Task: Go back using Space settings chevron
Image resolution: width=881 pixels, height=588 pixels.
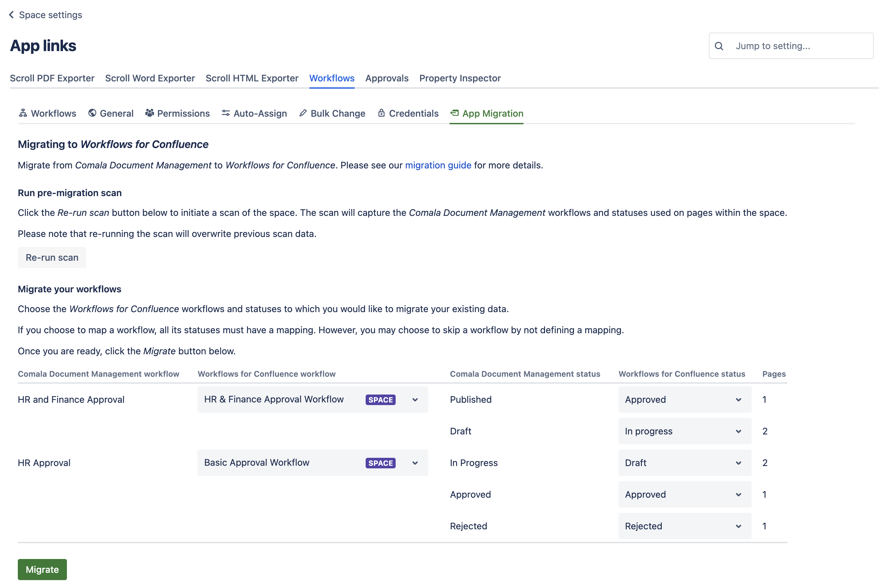Action: 12,15
